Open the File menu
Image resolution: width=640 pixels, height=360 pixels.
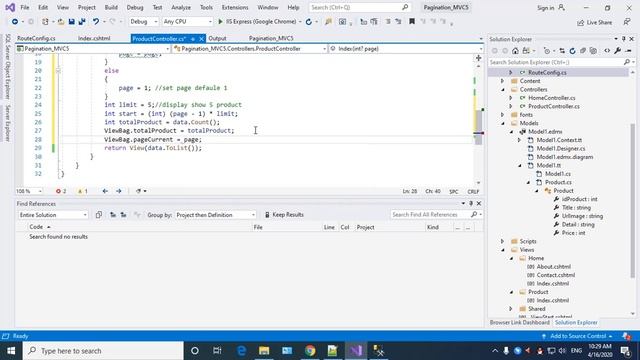[24, 7]
